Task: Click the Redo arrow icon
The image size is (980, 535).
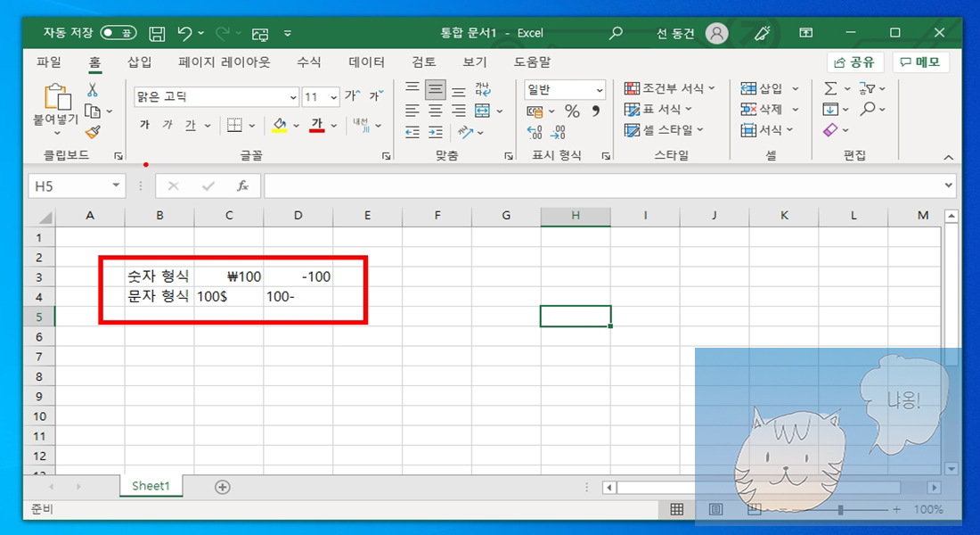Action: [x=223, y=33]
